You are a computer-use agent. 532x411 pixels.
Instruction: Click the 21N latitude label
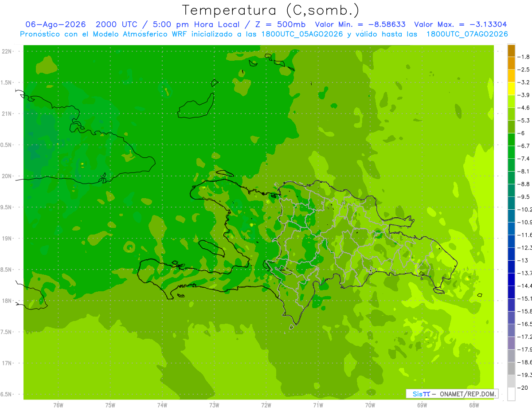point(7,114)
